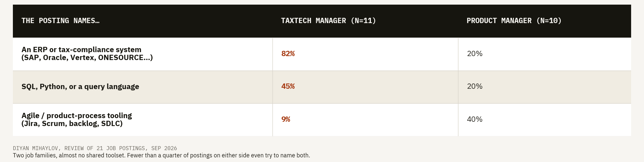Image resolution: width=644 pixels, height=162 pixels.
Task: Click the 'SQL, Python, or a query language' row
Action: click(x=322, y=87)
